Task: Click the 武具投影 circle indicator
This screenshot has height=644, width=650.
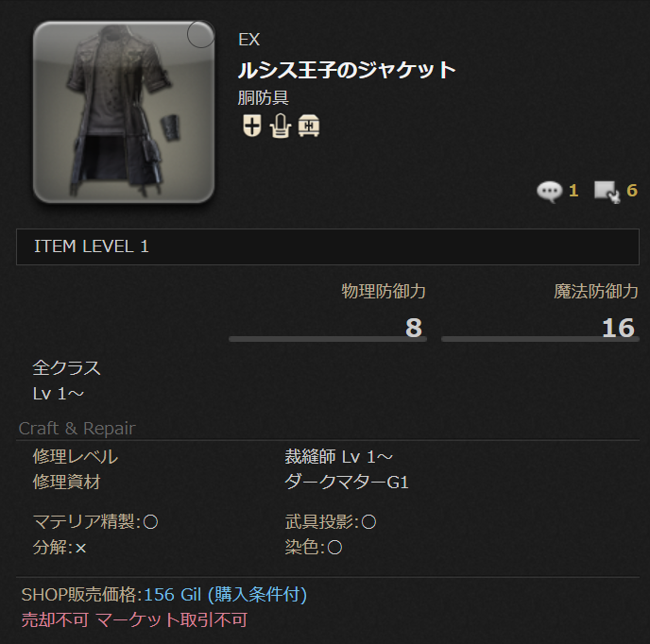Action: (x=368, y=522)
